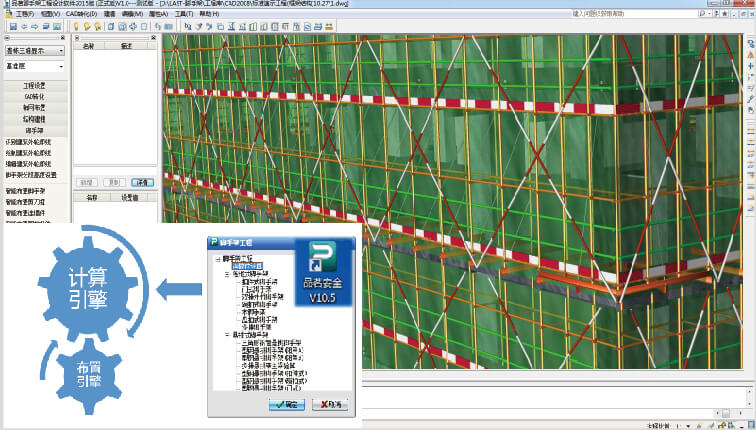Screen dimensions: 756x430
Task: Click the first icon of the right toolbar group
Action: point(188,27)
